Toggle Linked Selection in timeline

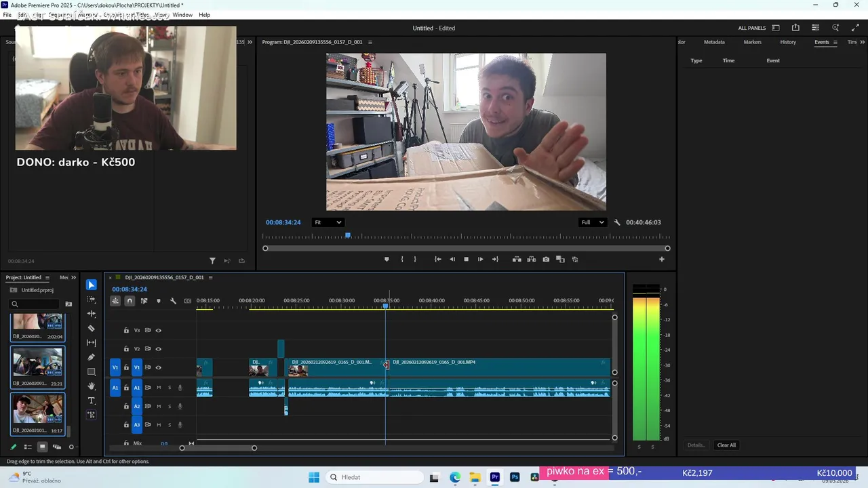click(x=144, y=301)
